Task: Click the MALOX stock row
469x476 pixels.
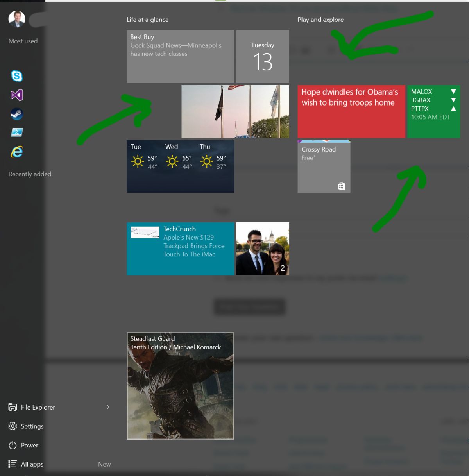Action: 433,91
